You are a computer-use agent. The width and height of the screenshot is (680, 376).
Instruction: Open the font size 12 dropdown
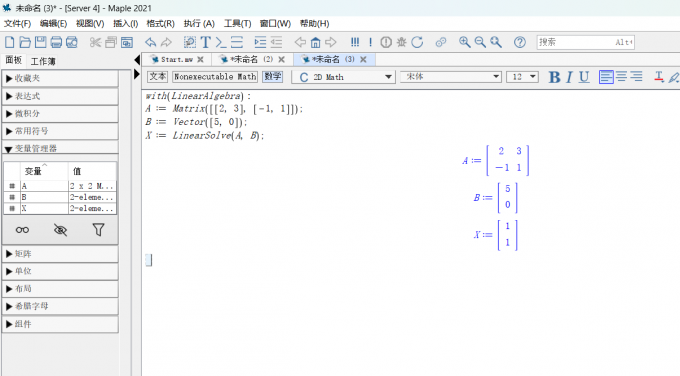tap(522, 77)
